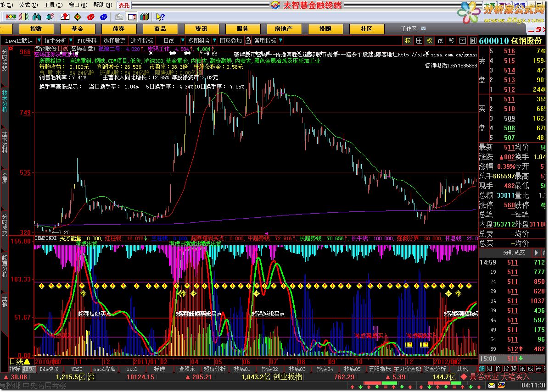Open the 工具 menu
Screen dimensions: 549x392
[x=53, y=5]
